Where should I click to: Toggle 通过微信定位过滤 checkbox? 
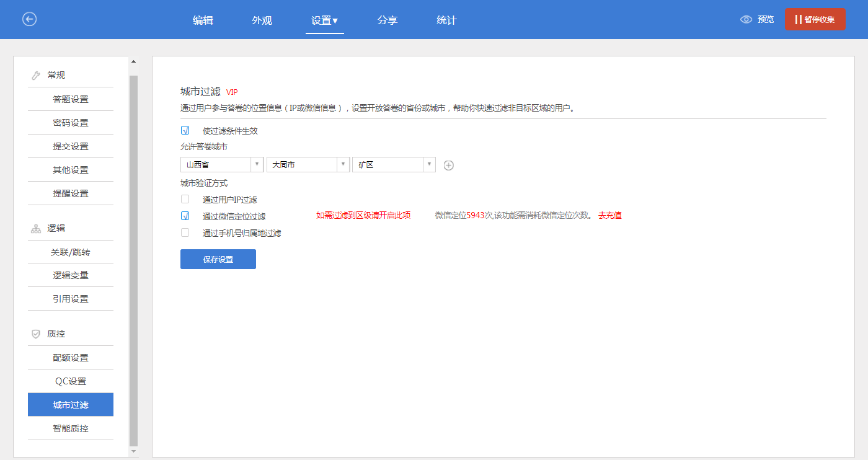tap(185, 216)
